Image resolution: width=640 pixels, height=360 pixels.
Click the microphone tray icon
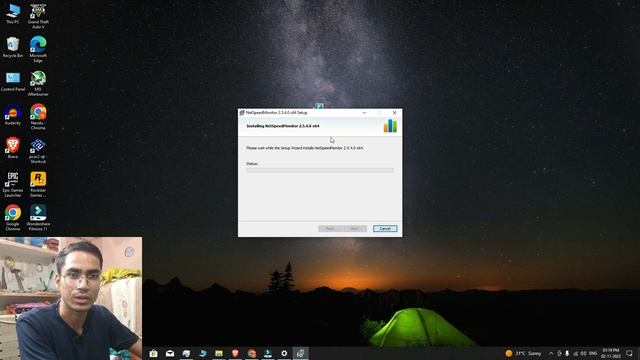567,353
